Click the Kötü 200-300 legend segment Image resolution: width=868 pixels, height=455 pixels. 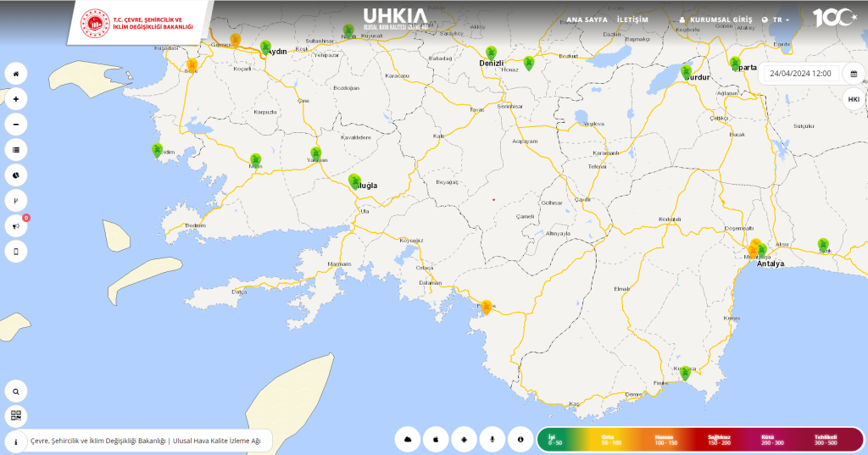pos(772,440)
